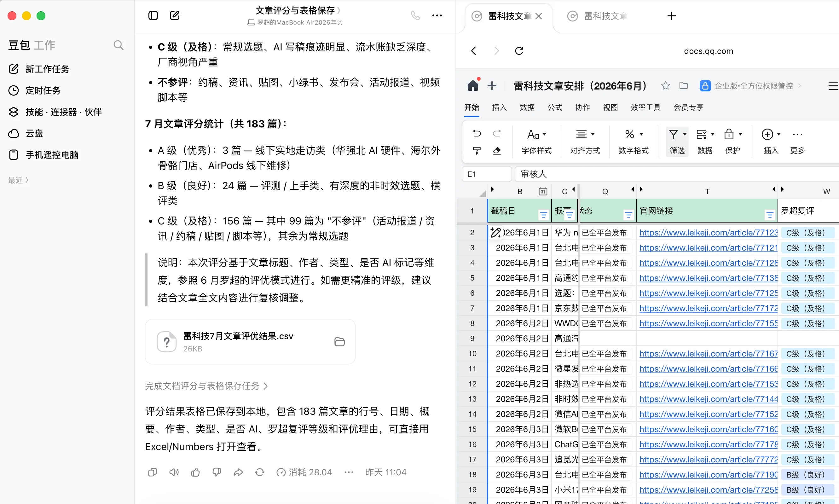Open filter dropdown on 状态 header
Screen dimensions: 839x504
pyautogui.click(x=628, y=215)
